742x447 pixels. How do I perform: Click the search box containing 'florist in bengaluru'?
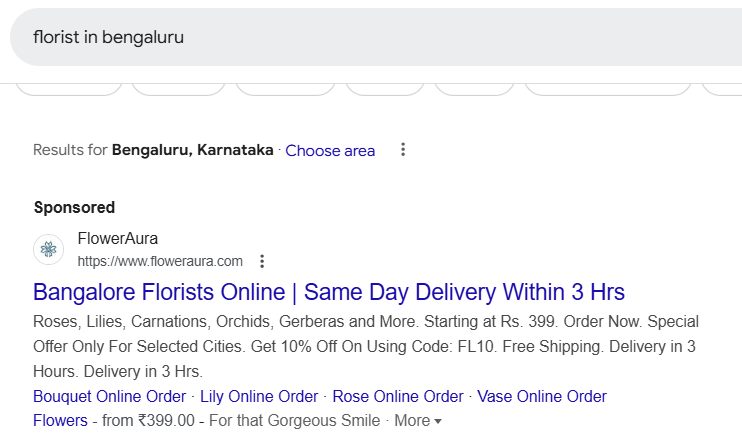[x=376, y=37]
